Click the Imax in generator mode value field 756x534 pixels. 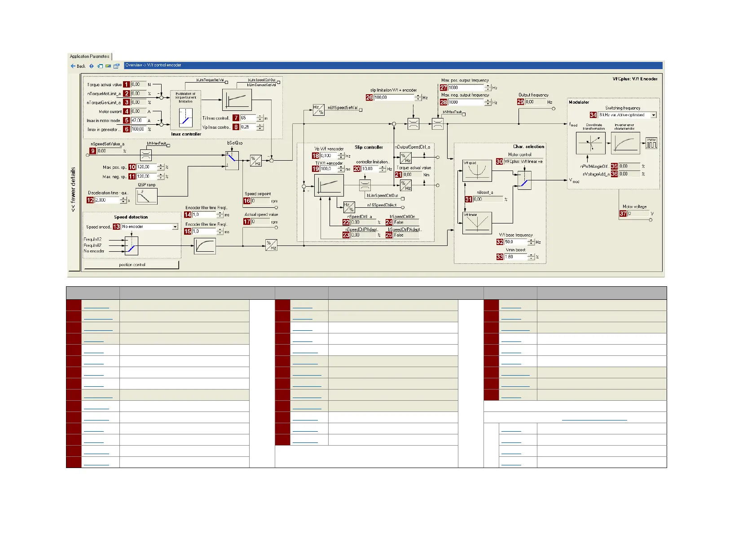coord(138,129)
